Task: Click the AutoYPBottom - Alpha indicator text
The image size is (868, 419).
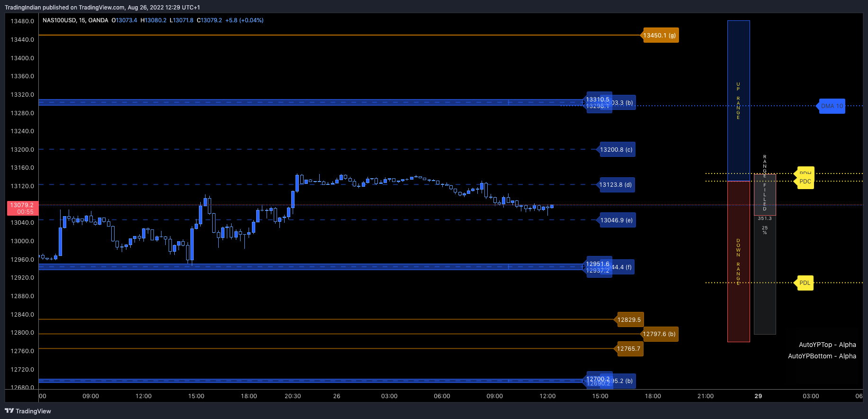Action: click(822, 356)
